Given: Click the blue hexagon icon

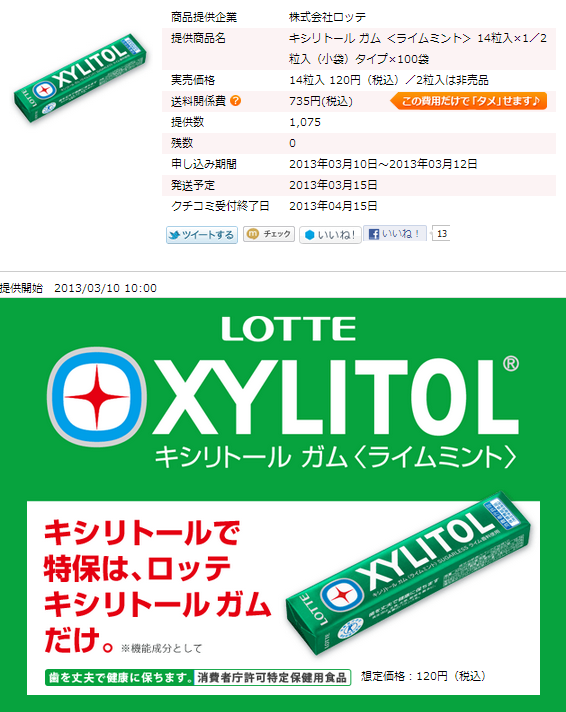Looking at the screenshot, I should coord(309,235).
